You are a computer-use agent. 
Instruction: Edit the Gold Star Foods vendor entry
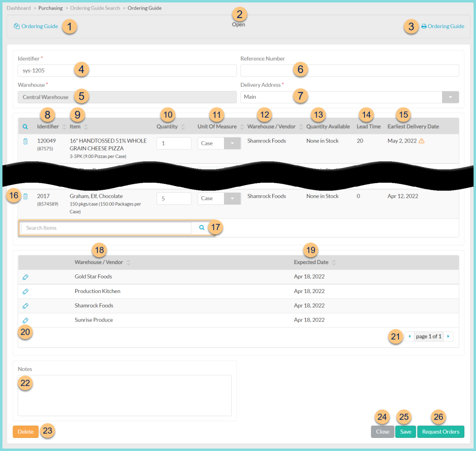[x=25, y=277]
